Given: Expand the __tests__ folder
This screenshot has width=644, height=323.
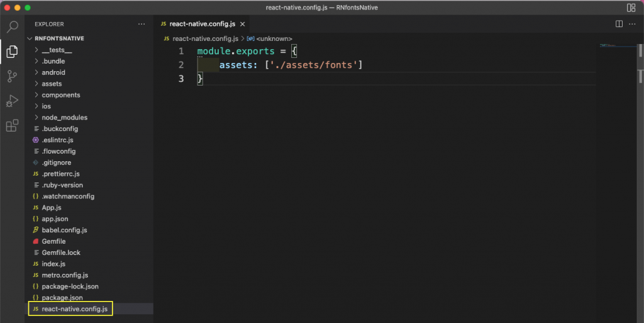Looking at the screenshot, I should coord(89,50).
